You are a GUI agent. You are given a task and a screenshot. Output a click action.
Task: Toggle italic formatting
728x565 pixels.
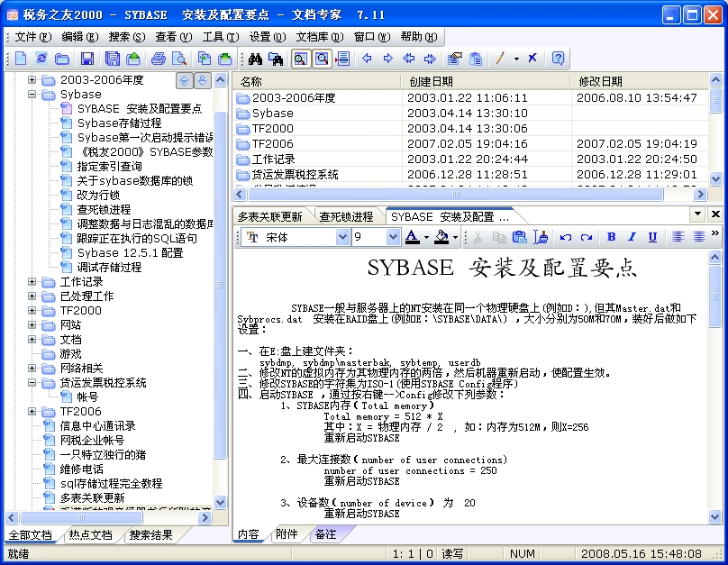click(632, 237)
